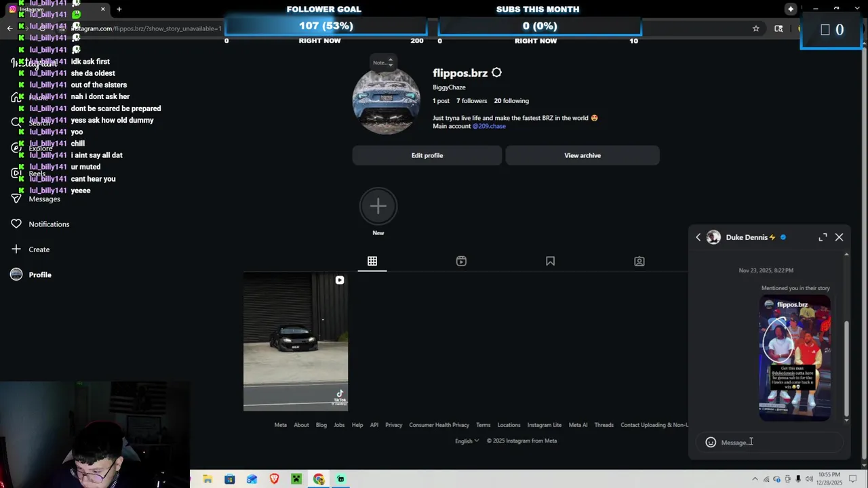This screenshot has height=488, width=868.
Task: Close the Instagram browser tab
Action: (x=102, y=9)
